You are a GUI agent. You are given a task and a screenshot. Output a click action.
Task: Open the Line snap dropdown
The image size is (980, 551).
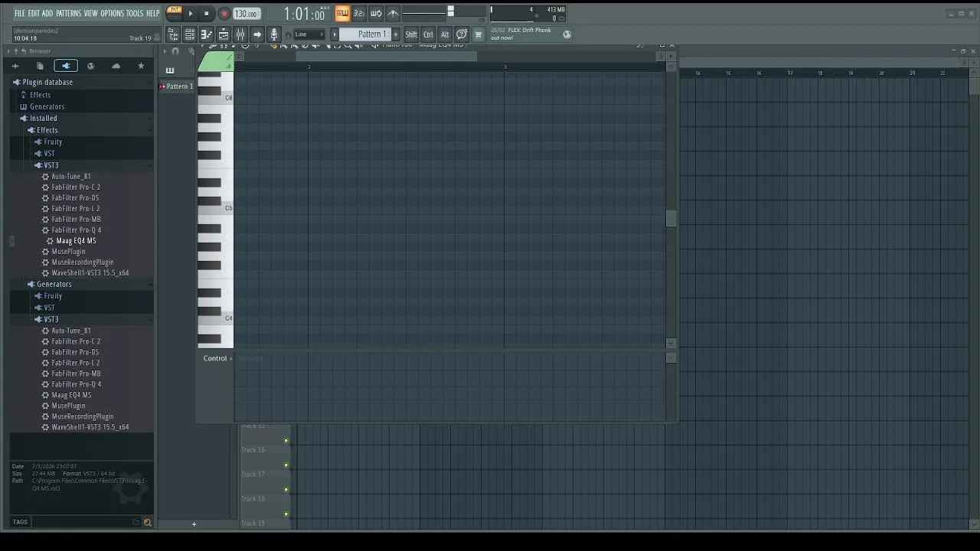pyautogui.click(x=309, y=34)
